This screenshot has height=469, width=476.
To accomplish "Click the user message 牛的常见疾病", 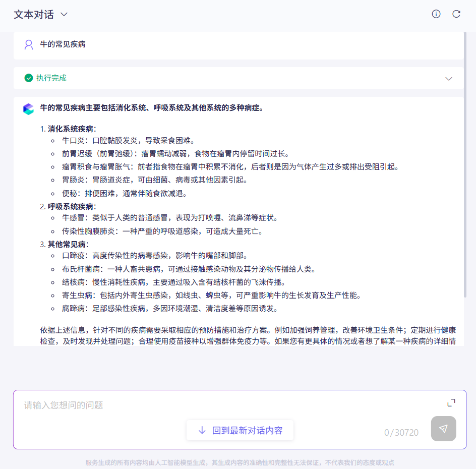I will (x=63, y=44).
